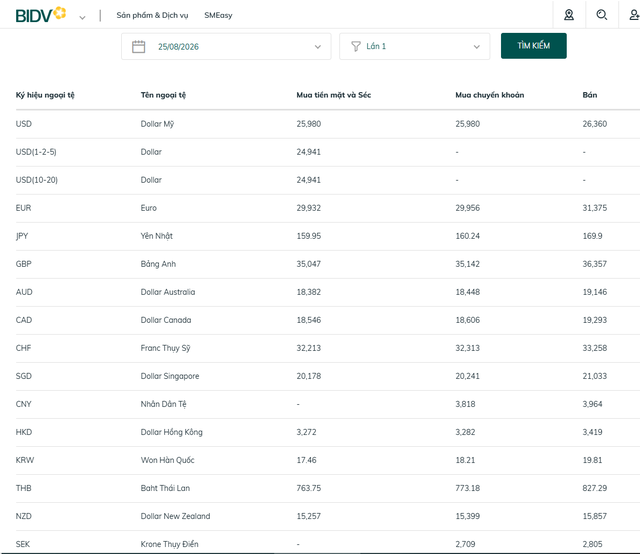Open the Lần 1 dropdown
The width and height of the screenshot is (640, 554).
[414, 47]
